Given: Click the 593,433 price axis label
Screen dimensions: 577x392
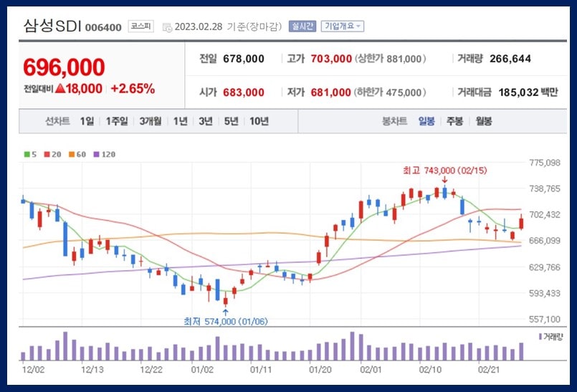Looking at the screenshot, I should [545, 293].
